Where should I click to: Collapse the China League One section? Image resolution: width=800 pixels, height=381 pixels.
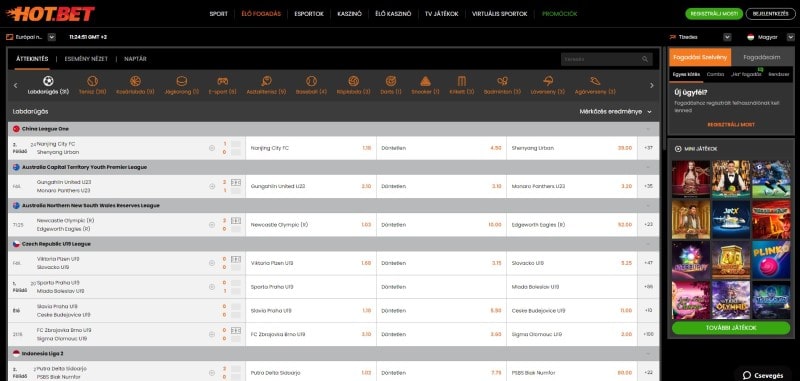(648, 129)
